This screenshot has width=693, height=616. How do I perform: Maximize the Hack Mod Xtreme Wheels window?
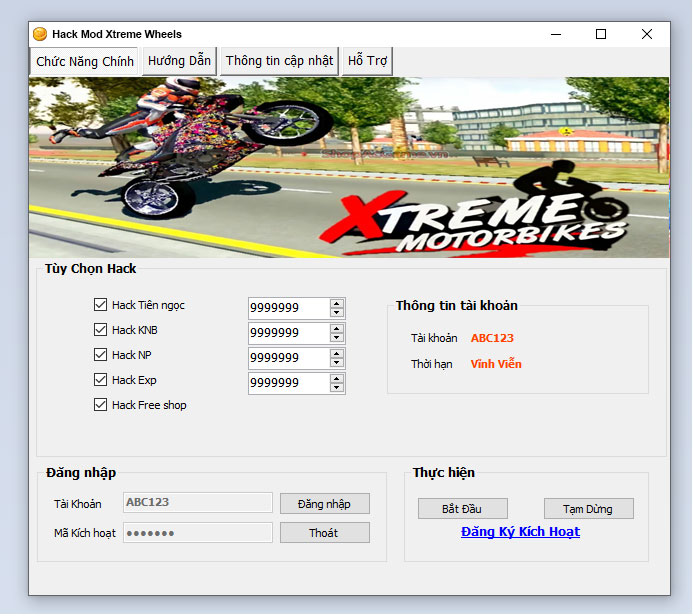(x=601, y=34)
